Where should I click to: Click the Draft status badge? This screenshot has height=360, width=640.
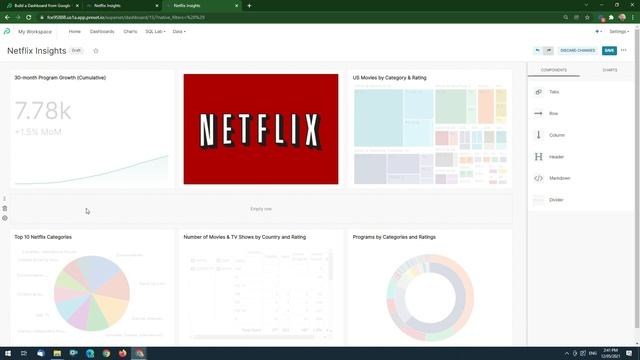(76, 51)
